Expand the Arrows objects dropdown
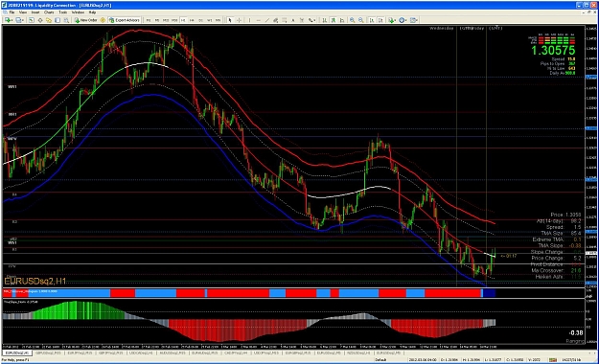Viewport: 599px width, 364px height. (x=311, y=20)
